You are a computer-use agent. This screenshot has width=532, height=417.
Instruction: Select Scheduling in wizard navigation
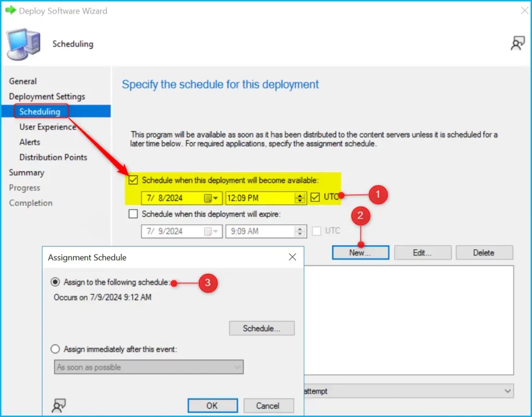pos(39,112)
